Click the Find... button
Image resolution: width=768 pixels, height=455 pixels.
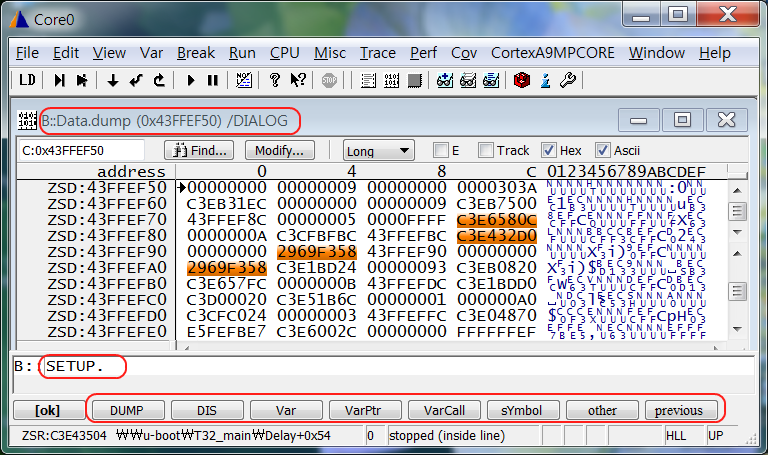coord(198,150)
